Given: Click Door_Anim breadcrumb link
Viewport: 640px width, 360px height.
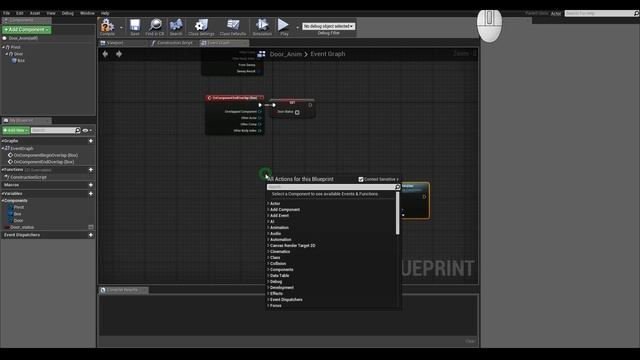Looking at the screenshot, I should [x=286, y=54].
